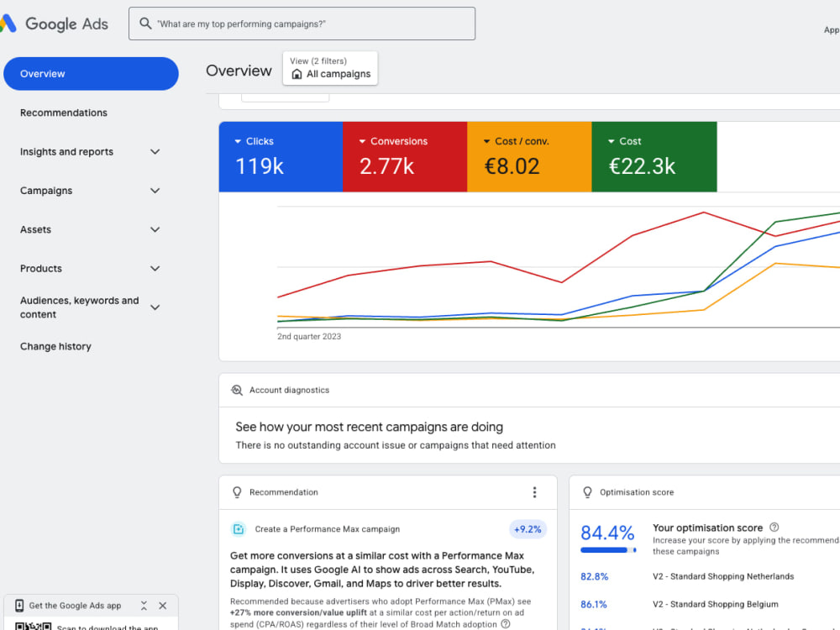Click the Performance Max campaign icon
Screen dimensions: 840x630
(239, 529)
